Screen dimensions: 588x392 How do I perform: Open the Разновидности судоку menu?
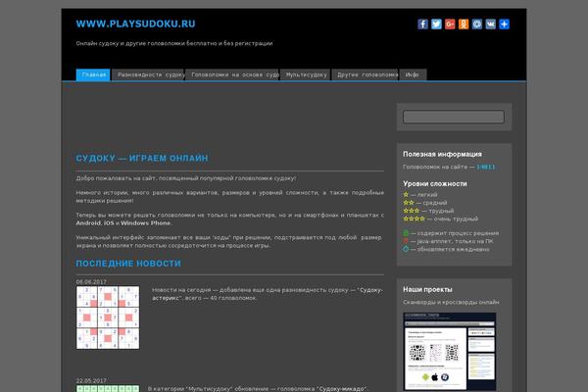click(x=148, y=74)
